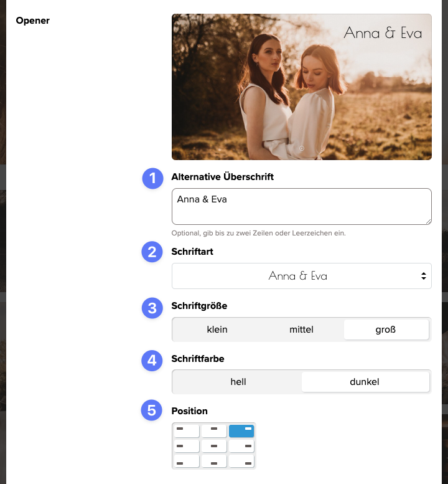
Task: Set text position to bottom left
Action: click(187, 462)
